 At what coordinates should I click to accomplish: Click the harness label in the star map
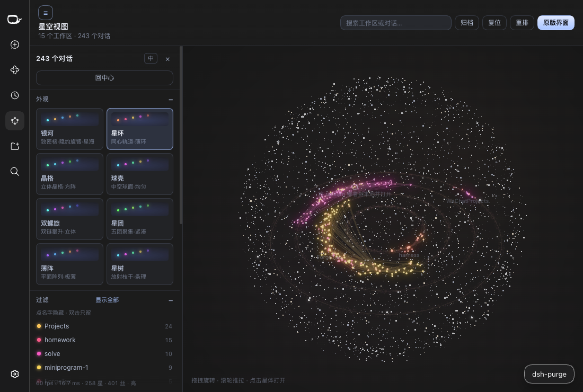[409, 255]
